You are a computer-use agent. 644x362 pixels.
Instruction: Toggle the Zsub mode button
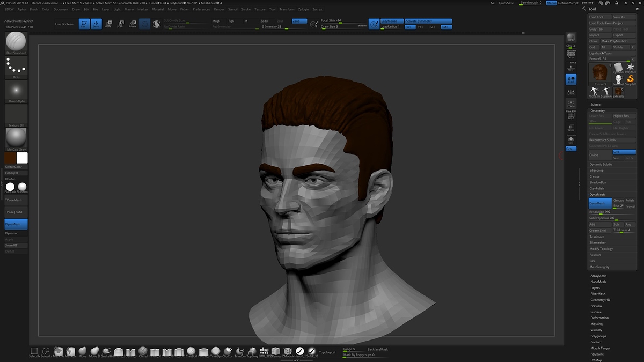click(x=299, y=21)
